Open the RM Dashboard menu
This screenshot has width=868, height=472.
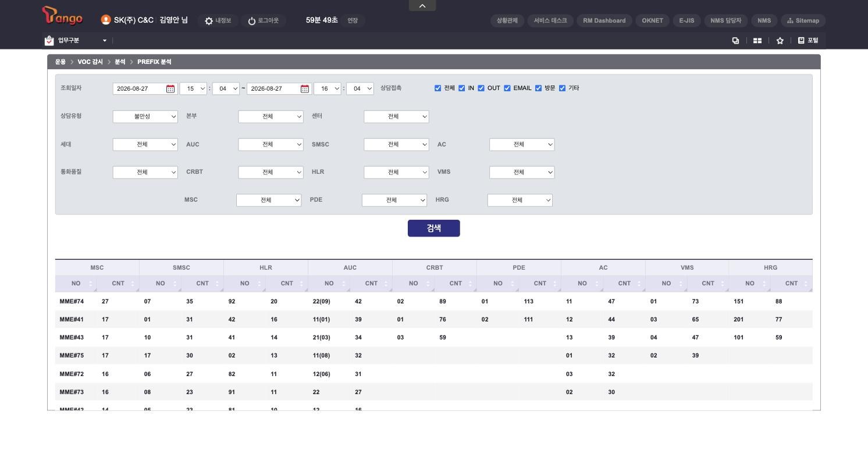pyautogui.click(x=604, y=20)
